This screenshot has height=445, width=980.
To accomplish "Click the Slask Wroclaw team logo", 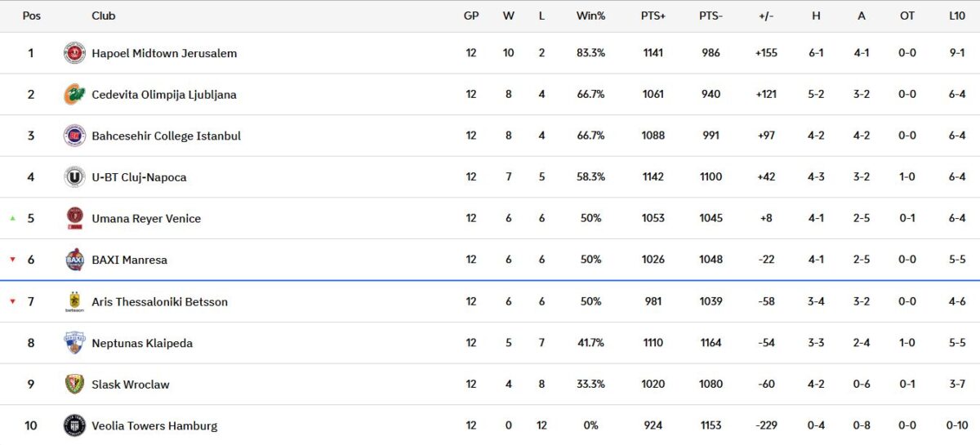I will coord(74,384).
